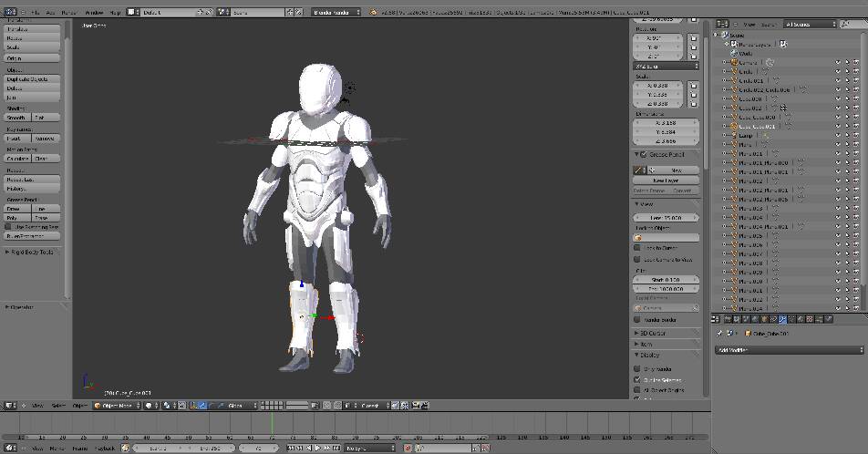This screenshot has height=454, width=868.
Task: Toggle Lock to Cursor checkbox
Action: (x=637, y=248)
